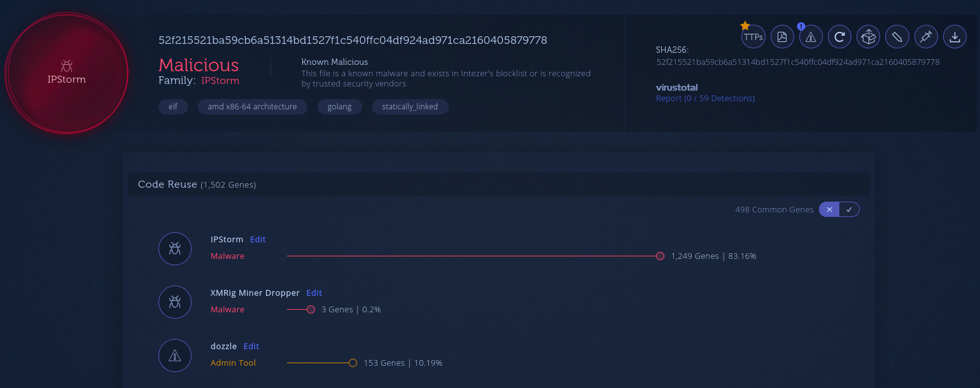Screen dimensions: 980x388
Task: Edit the dozzle family label
Action: click(251, 347)
